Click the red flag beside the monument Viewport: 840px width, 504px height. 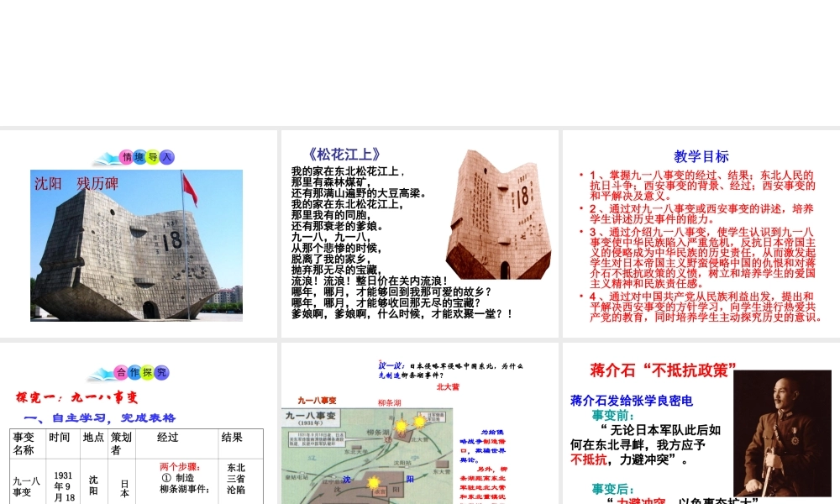(x=190, y=189)
